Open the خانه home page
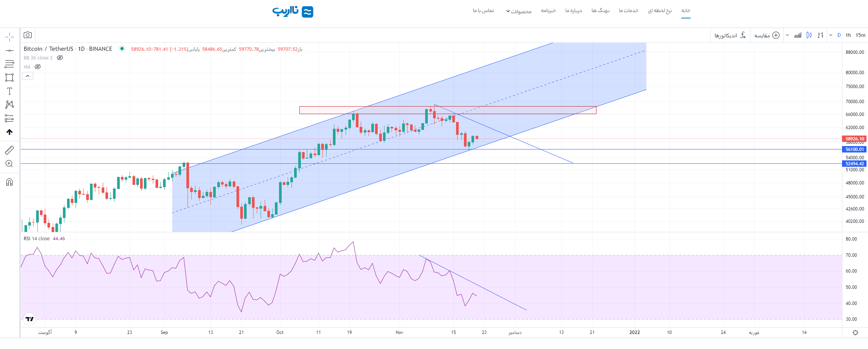 point(686,11)
